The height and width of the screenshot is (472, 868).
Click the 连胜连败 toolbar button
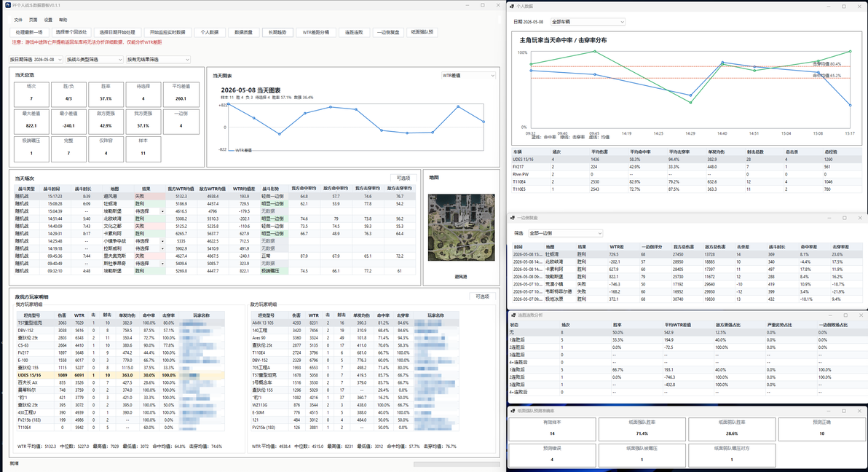pos(354,32)
